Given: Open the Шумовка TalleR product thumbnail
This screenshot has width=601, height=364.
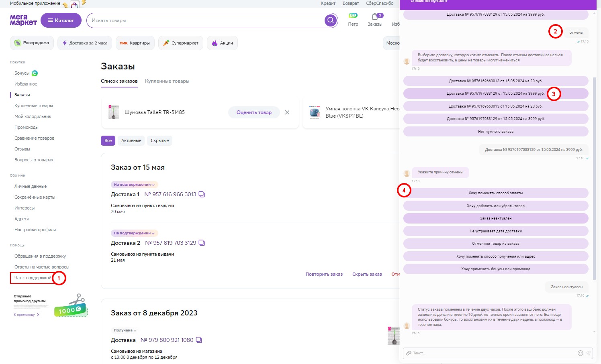Looking at the screenshot, I should 114,112.
